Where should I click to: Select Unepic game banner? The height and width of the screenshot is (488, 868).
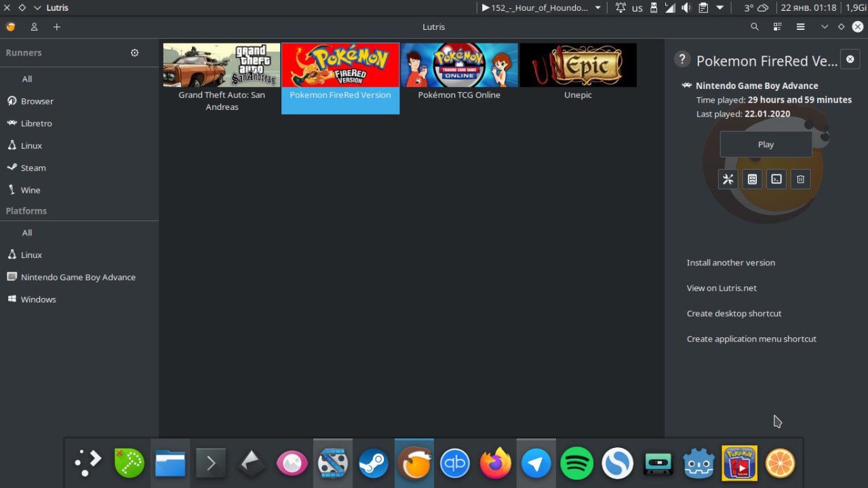[578, 65]
